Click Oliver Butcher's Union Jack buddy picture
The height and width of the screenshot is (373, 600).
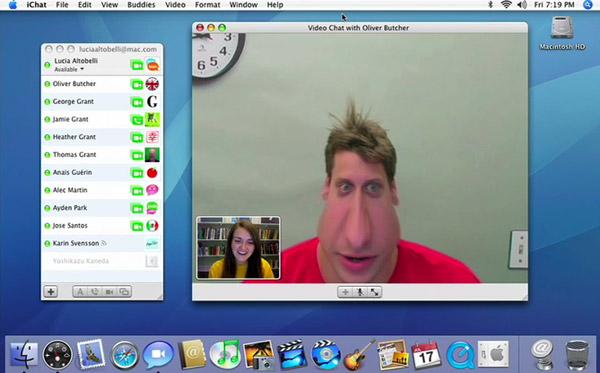152,84
